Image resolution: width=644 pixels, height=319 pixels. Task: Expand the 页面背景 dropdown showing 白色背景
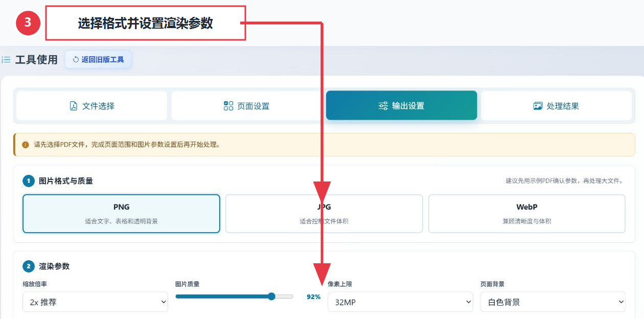pos(553,302)
